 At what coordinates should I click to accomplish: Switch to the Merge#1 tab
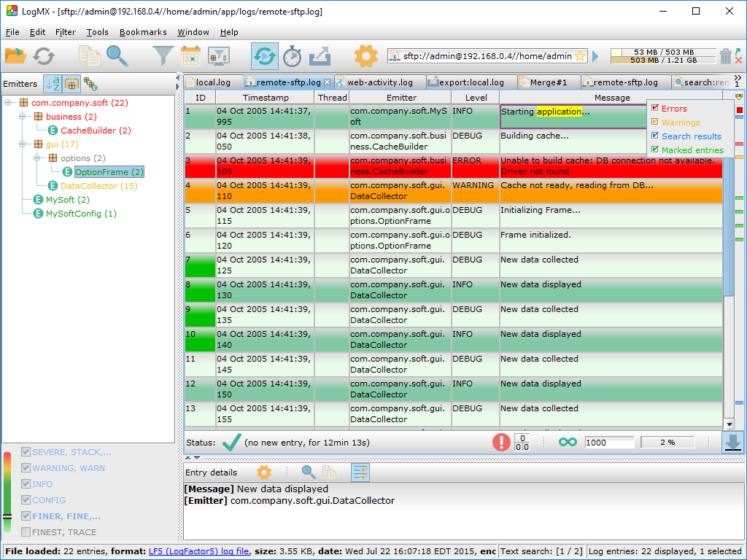click(549, 82)
